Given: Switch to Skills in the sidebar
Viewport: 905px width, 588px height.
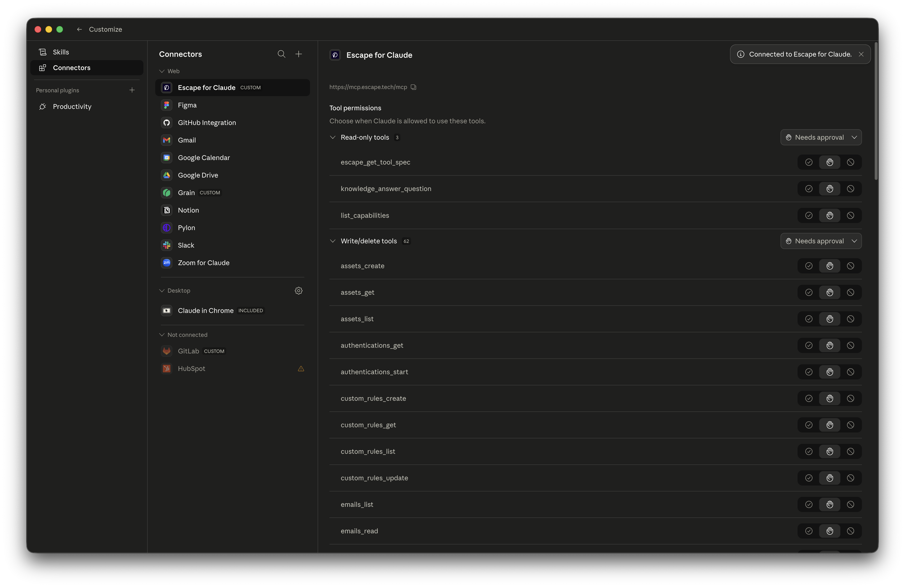Looking at the screenshot, I should click(x=61, y=52).
